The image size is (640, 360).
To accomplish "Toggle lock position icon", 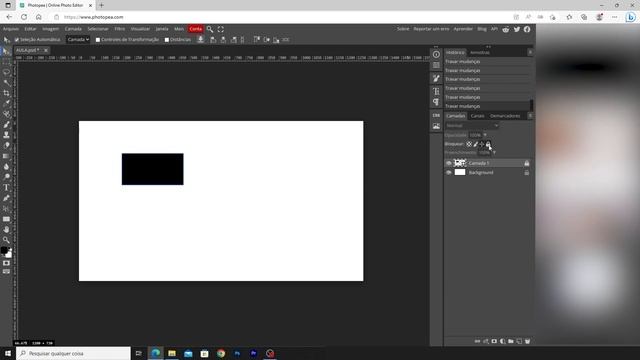I will click(x=482, y=144).
